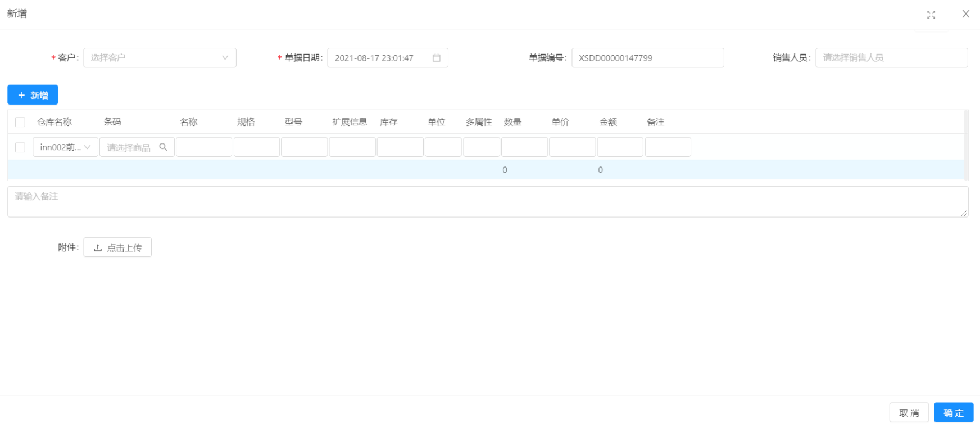Viewport: 980px width, 424px height.
Task: Click the 数量 total value 0
Action: pos(505,170)
